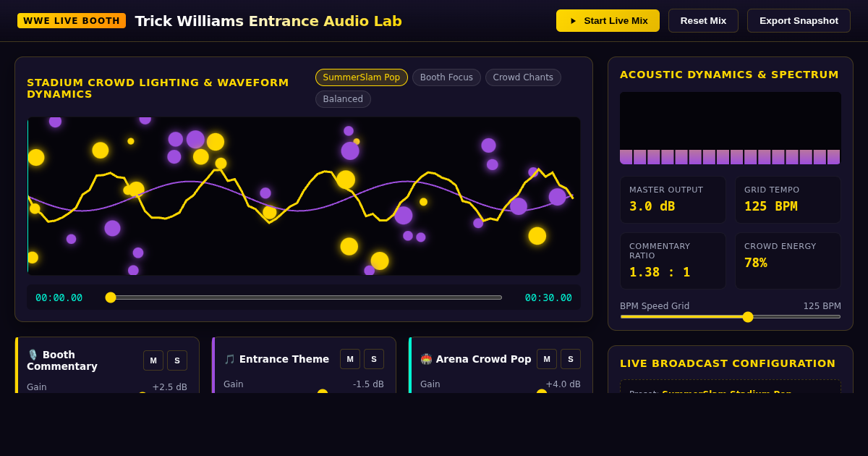The width and height of the screenshot is (868, 456).
Task: Mute the Arena Crowd Pop track
Action: 547,359
